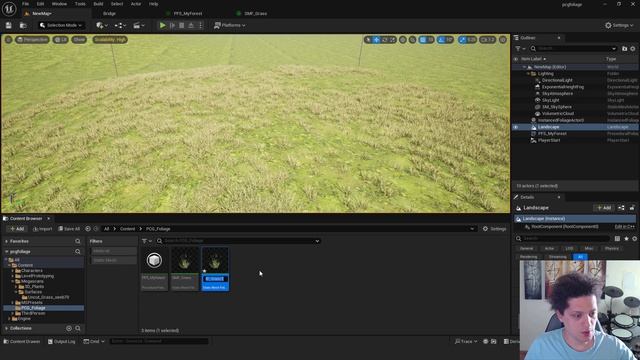Start Play in Editor with the green Play button

coord(162,25)
